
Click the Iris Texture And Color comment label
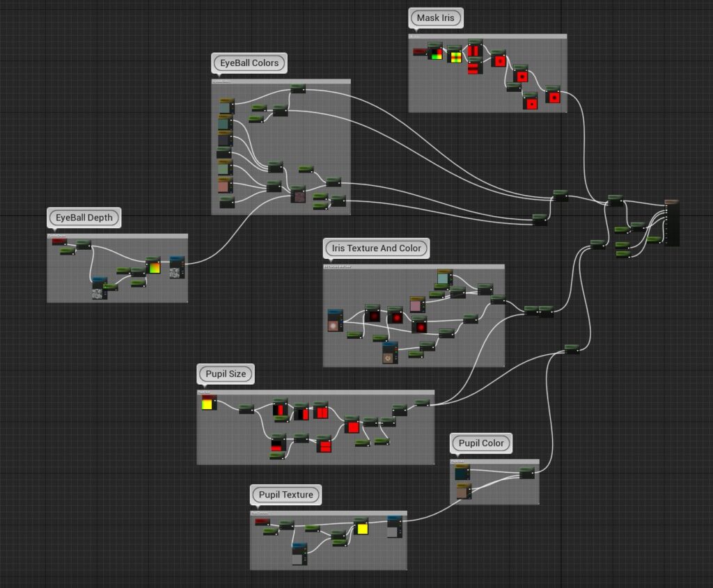pyautogui.click(x=376, y=248)
